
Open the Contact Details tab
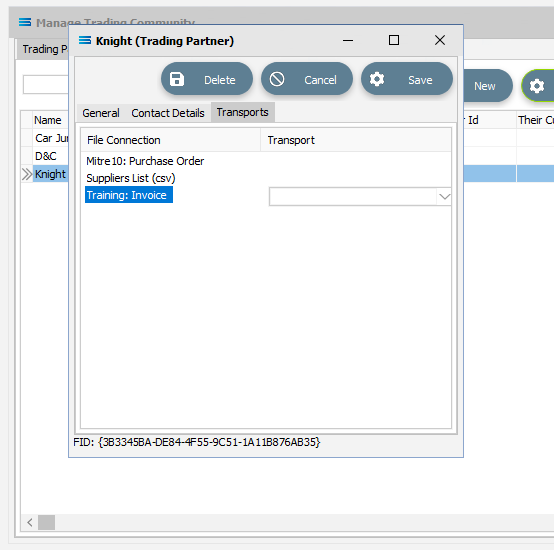[x=168, y=113]
